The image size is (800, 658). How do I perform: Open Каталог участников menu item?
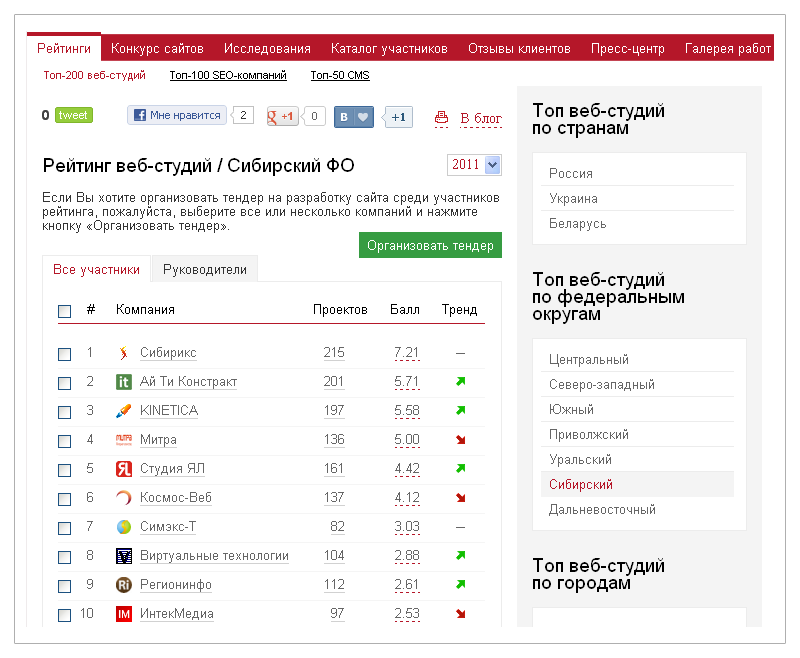[389, 48]
